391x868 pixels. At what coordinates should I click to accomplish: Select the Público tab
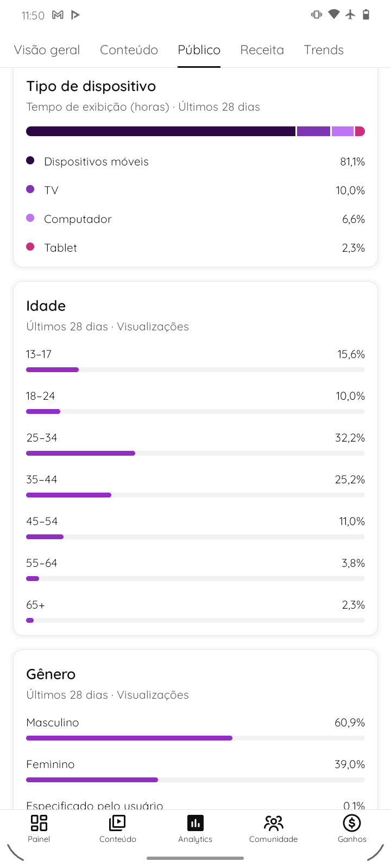point(199,50)
